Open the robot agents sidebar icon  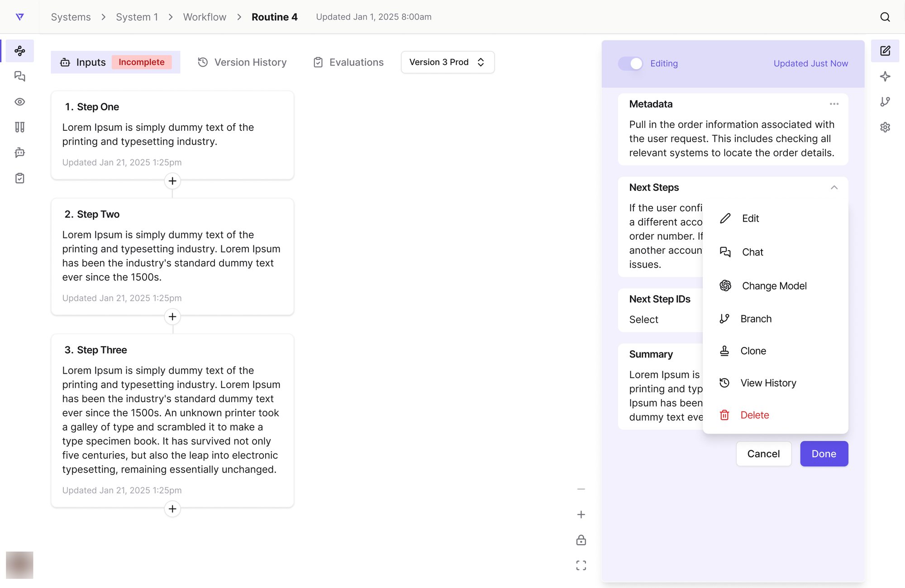pyautogui.click(x=19, y=152)
